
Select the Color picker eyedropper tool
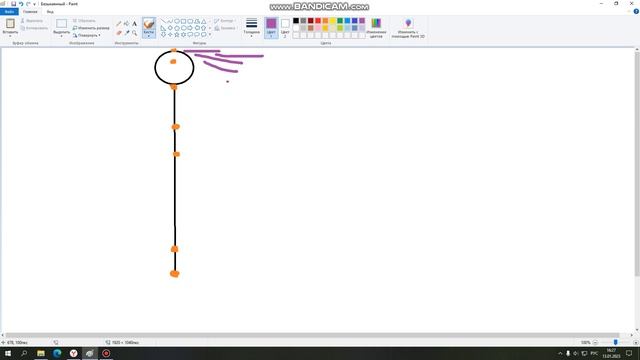point(127,33)
